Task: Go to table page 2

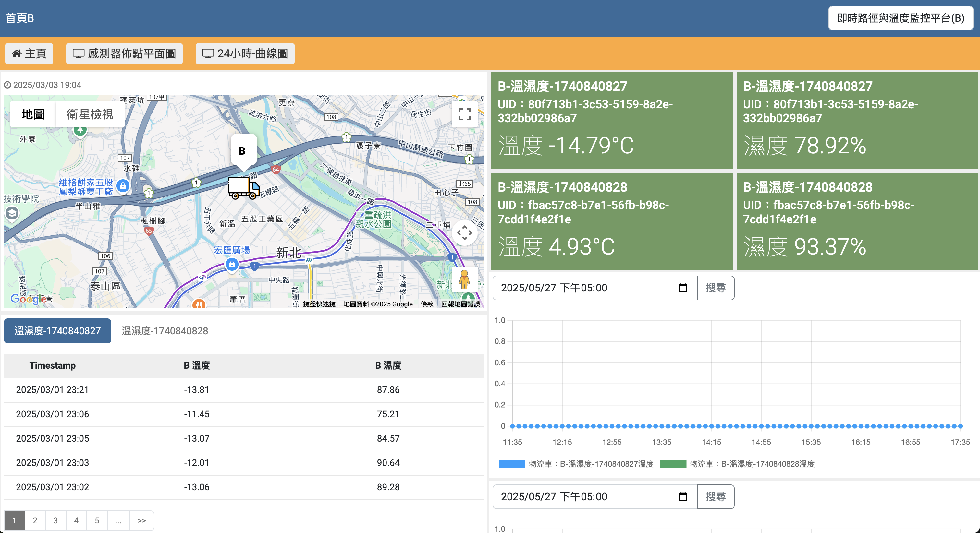Action: pos(35,520)
